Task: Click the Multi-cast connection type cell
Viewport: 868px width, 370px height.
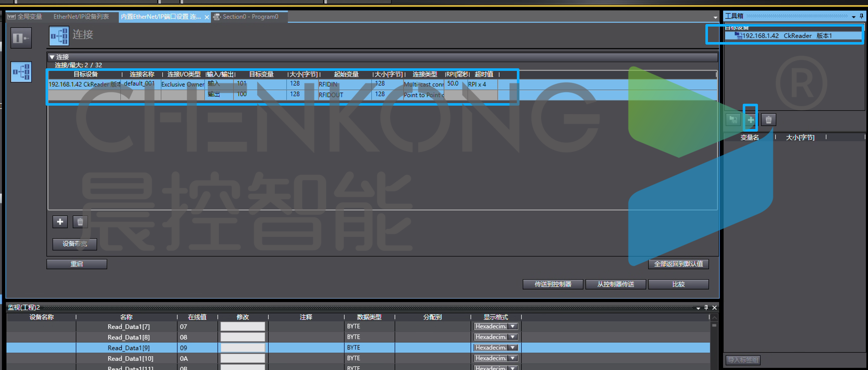Action: point(424,84)
